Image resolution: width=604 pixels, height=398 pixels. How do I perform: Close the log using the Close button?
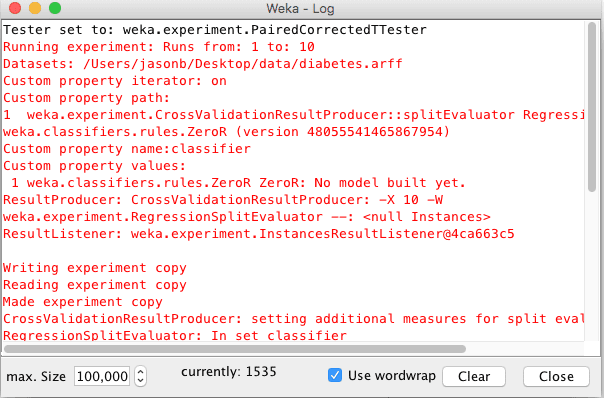pyautogui.click(x=556, y=376)
